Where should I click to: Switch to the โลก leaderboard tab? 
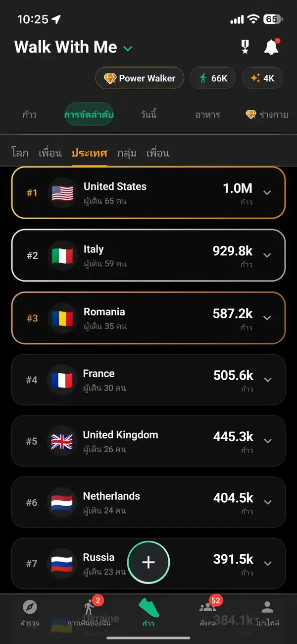(x=20, y=153)
